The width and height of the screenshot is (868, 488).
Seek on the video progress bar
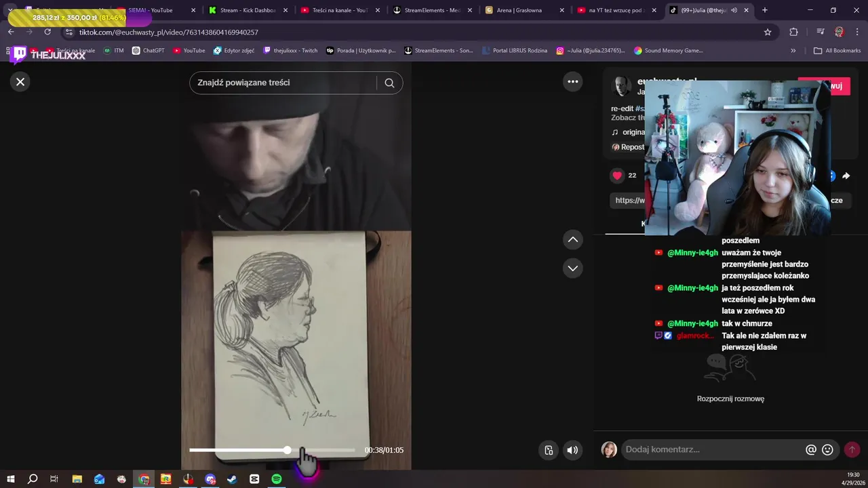[272, 450]
